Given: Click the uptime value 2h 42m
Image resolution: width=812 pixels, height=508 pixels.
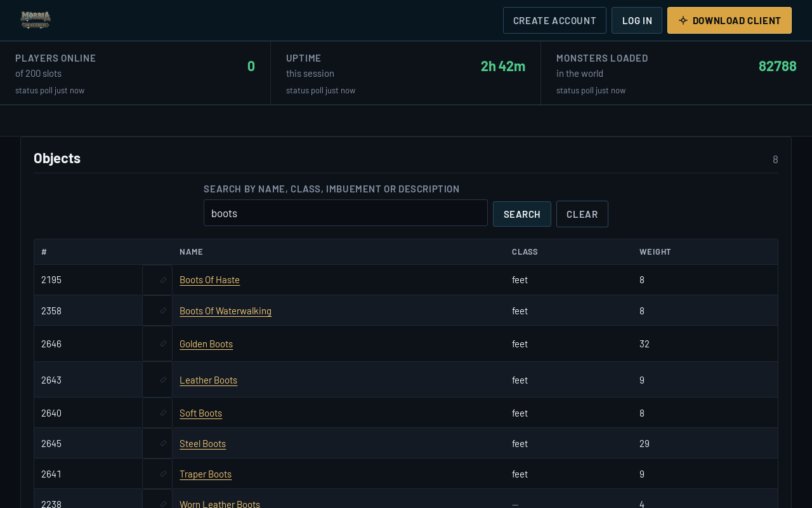Looking at the screenshot, I should (x=503, y=66).
